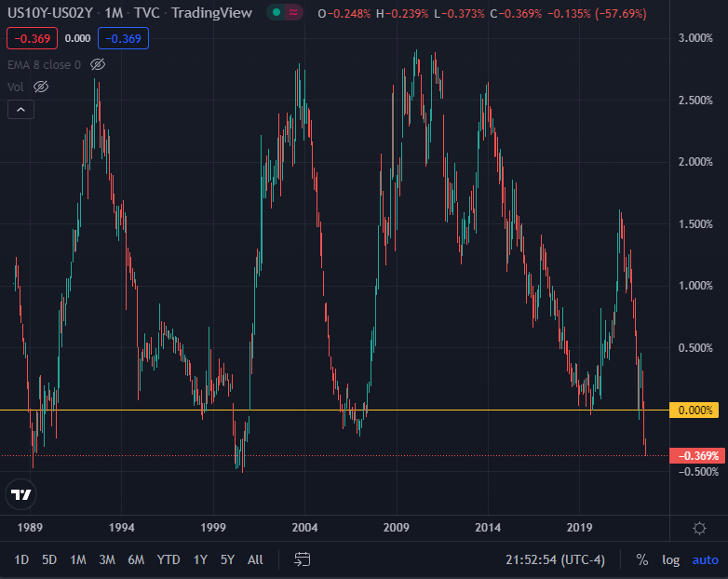Viewport: 728px width, 579px height.
Task: Click the EMA 8 close 0 label
Action: [44, 65]
